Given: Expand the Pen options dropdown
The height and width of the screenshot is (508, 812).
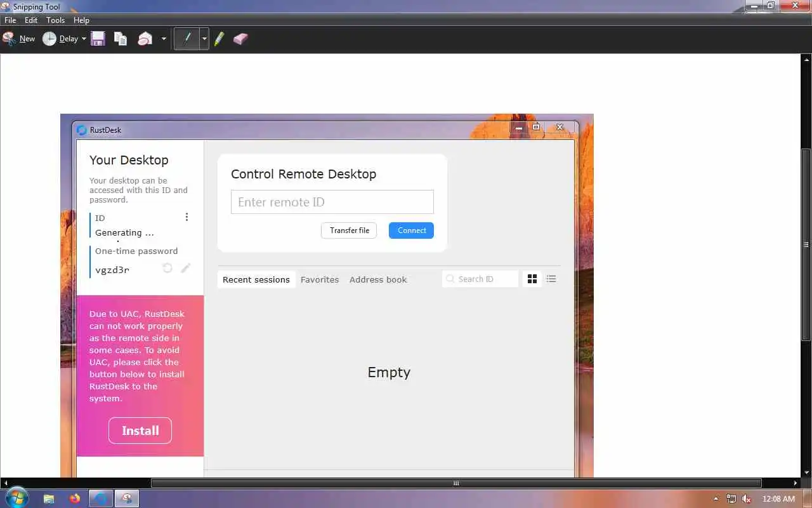Looking at the screenshot, I should [x=204, y=39].
